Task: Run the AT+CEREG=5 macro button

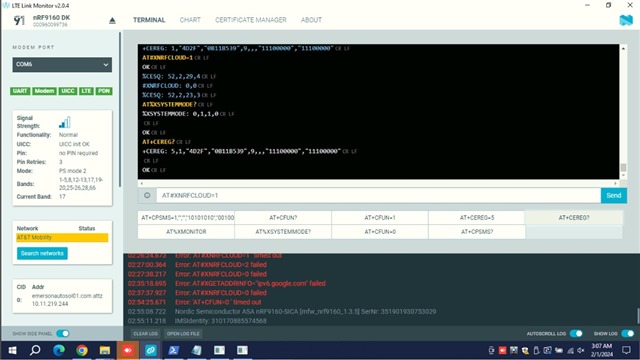Action: 476,218
